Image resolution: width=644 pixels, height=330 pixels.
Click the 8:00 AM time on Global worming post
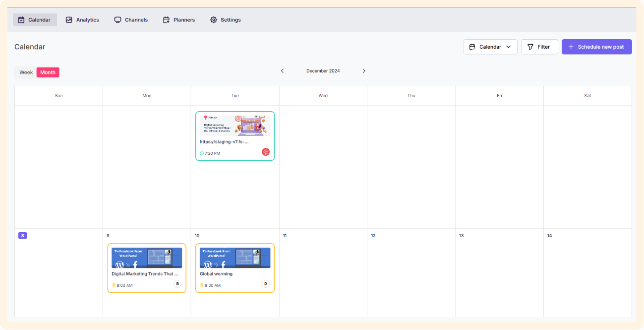click(x=213, y=285)
